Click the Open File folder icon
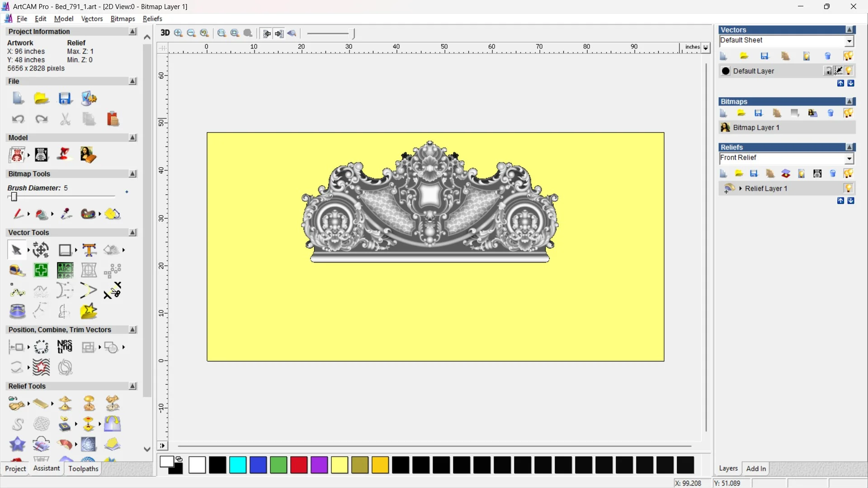868x488 pixels. [x=41, y=99]
